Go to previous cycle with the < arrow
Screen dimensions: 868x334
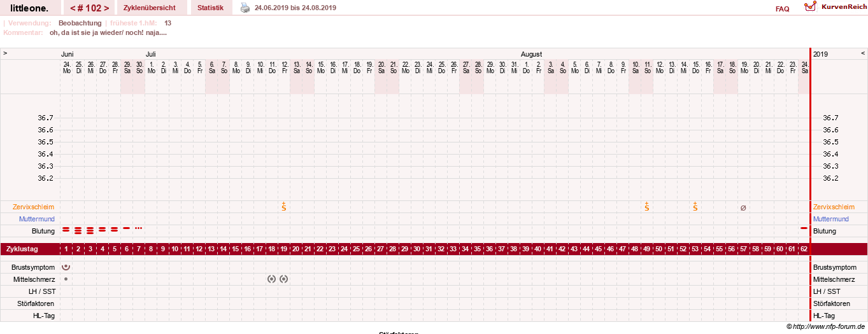(73, 8)
